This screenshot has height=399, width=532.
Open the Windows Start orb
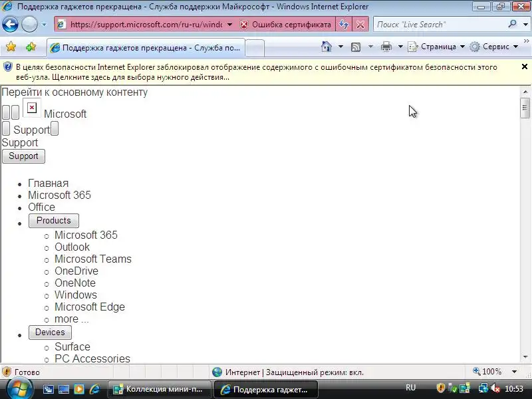[20, 389]
